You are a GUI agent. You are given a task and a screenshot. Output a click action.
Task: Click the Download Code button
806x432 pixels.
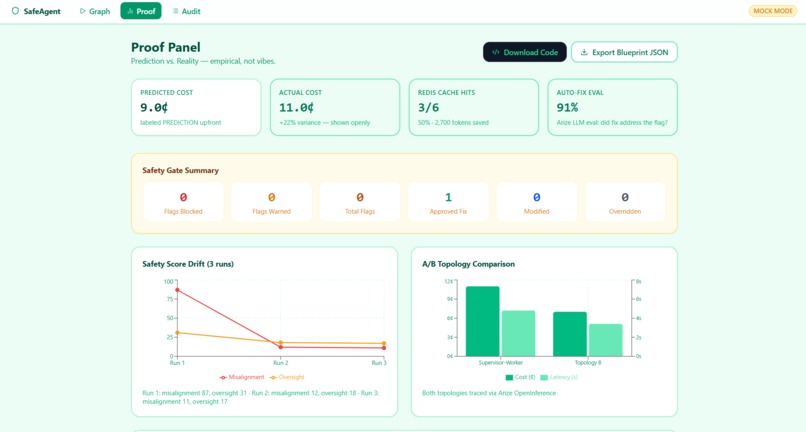point(525,52)
